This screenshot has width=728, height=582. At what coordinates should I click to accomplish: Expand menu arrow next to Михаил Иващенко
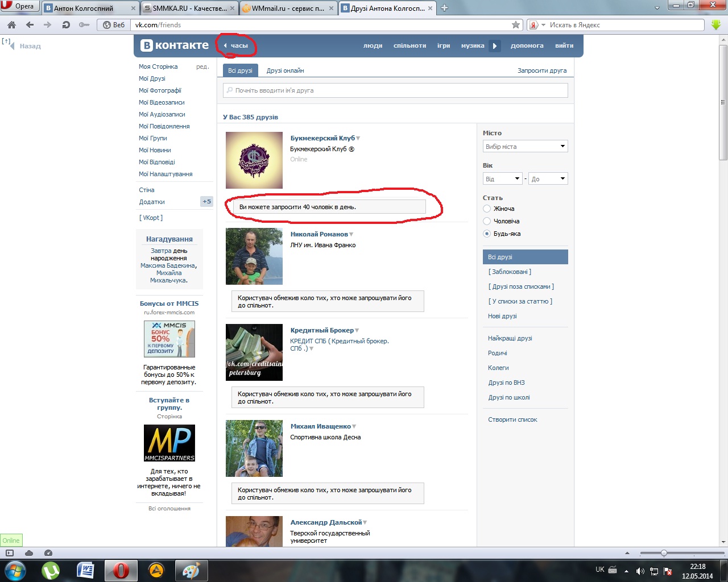click(x=354, y=426)
